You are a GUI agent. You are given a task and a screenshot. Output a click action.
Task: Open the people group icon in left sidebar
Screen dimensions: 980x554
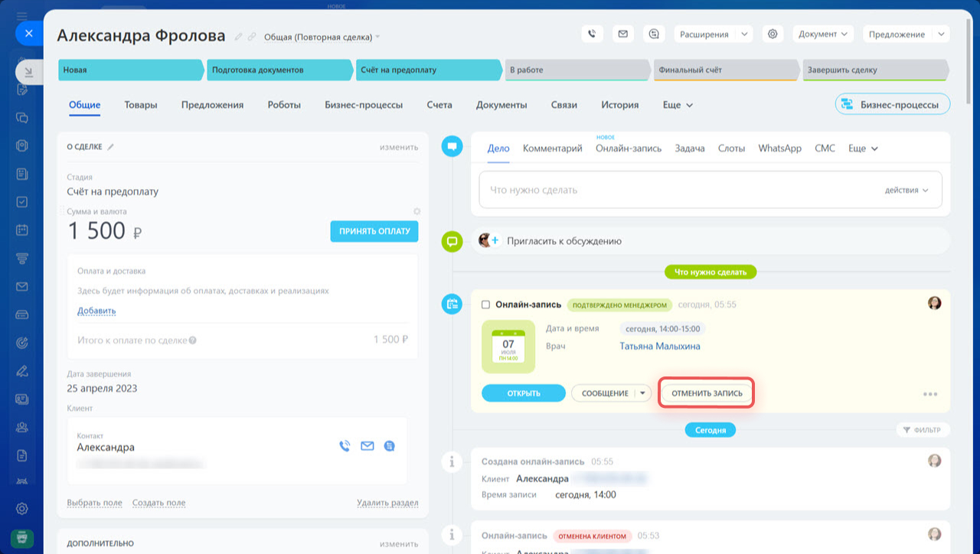(22, 427)
